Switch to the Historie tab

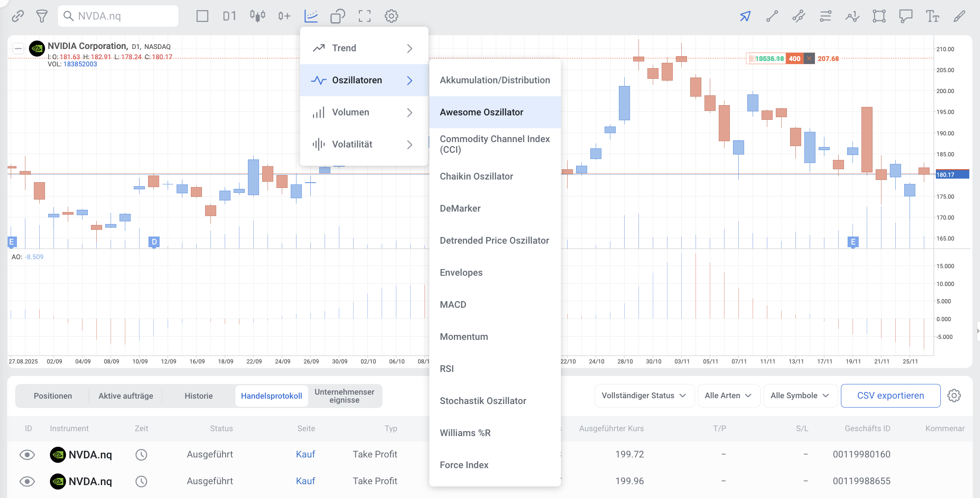point(198,396)
